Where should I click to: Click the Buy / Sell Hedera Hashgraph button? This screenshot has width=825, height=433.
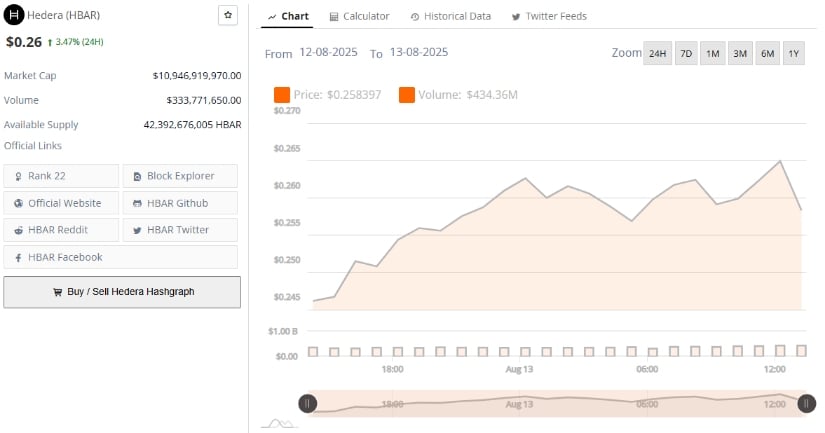coord(122,292)
